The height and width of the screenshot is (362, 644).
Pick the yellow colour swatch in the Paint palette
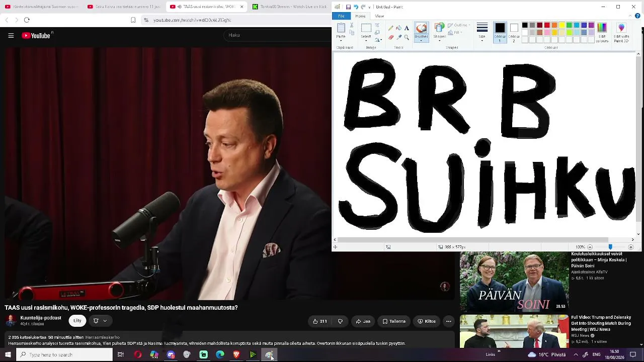click(x=562, y=25)
